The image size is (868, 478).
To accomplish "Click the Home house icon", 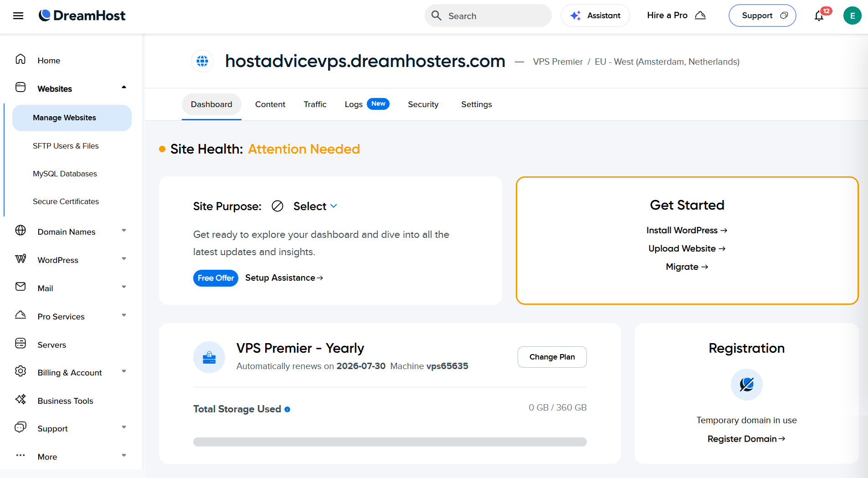I will [21, 59].
